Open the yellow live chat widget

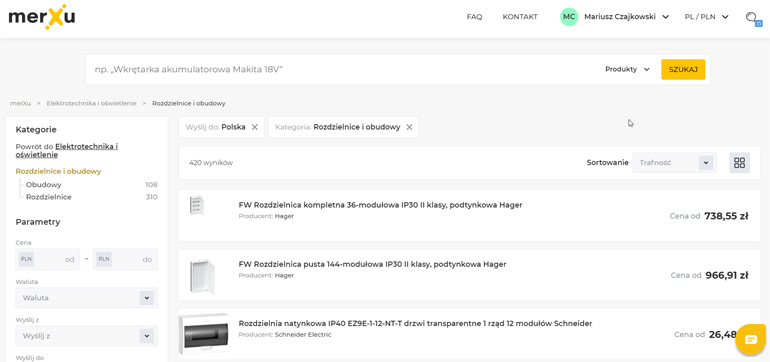pos(751,339)
